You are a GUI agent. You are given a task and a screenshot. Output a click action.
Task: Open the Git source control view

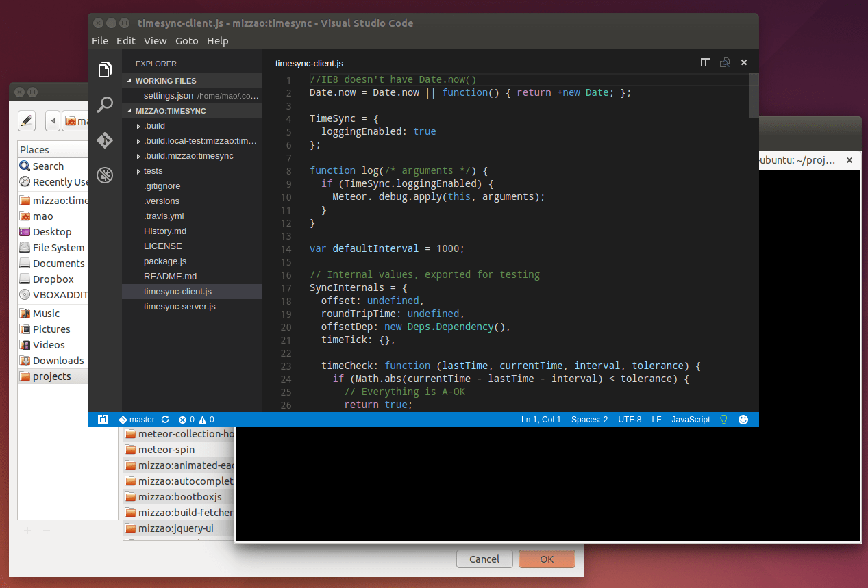click(105, 140)
